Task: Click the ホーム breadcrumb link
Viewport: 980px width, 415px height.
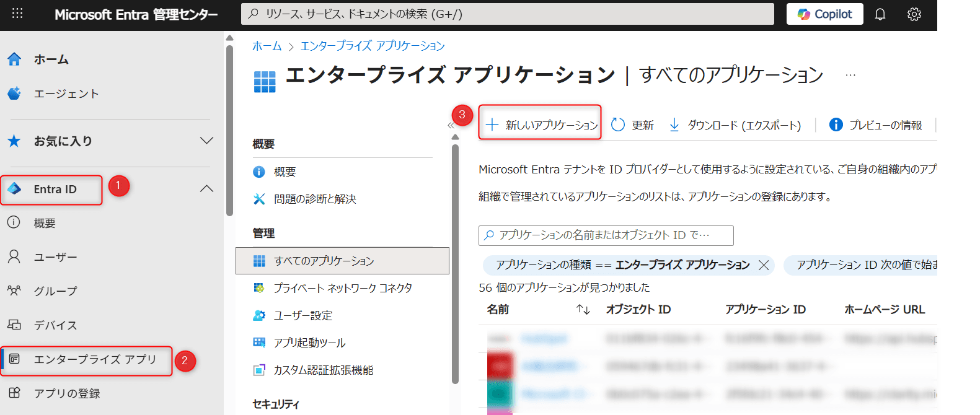Action: coord(267,46)
